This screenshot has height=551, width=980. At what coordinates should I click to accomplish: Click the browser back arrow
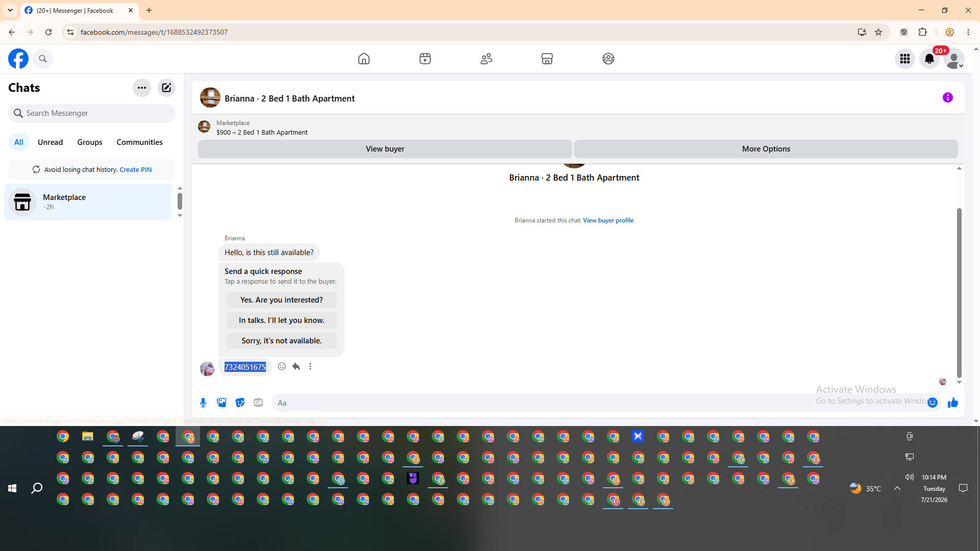click(12, 32)
